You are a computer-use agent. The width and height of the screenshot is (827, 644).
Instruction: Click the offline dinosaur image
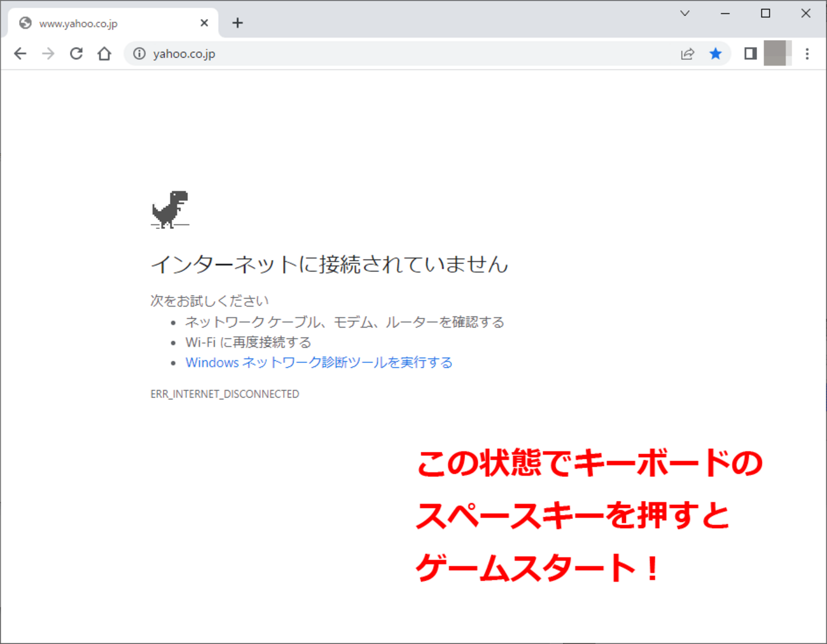[x=170, y=209]
